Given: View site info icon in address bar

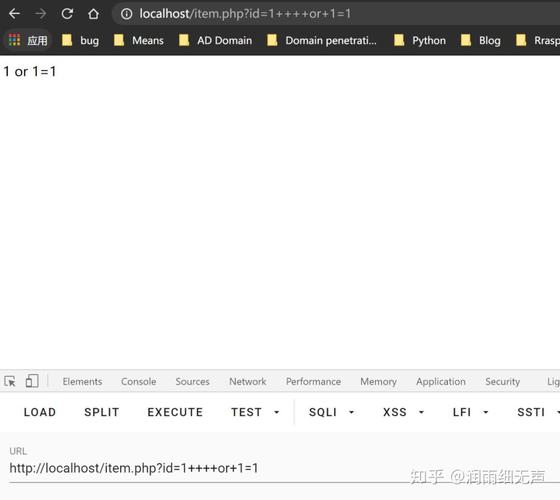Looking at the screenshot, I should coord(126,14).
